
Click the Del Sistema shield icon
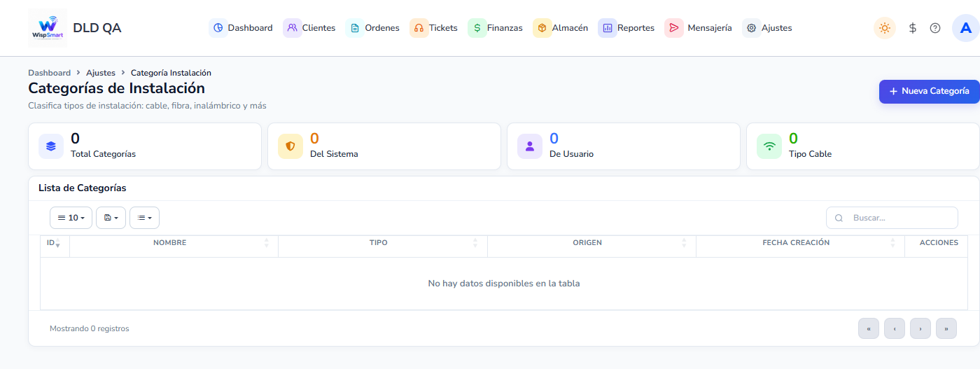[x=290, y=146]
